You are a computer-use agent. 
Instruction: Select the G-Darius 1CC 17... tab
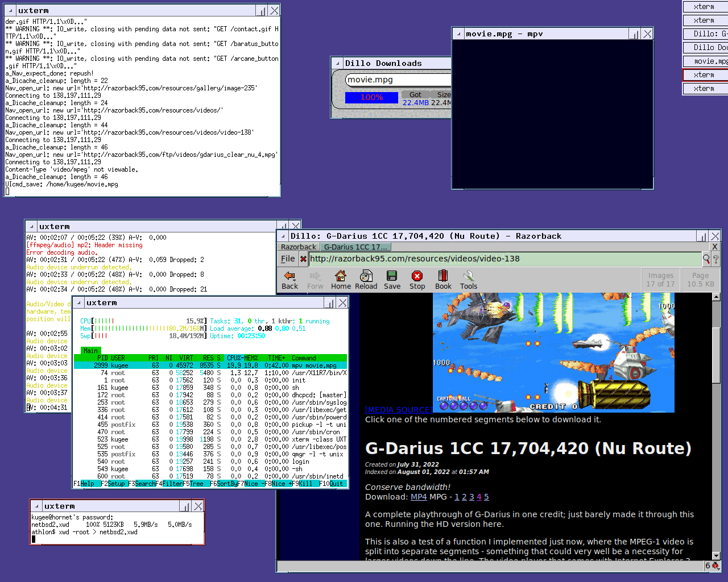pos(355,247)
